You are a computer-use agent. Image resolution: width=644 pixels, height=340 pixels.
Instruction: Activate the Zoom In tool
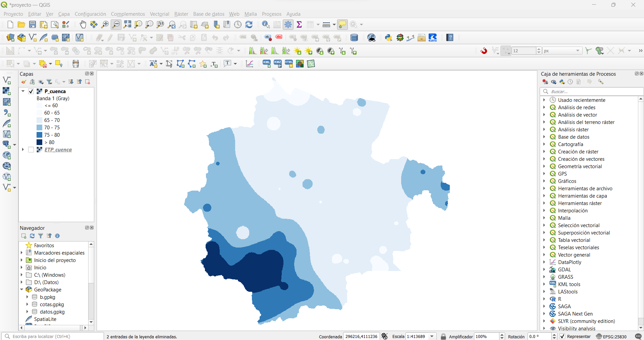click(x=105, y=24)
